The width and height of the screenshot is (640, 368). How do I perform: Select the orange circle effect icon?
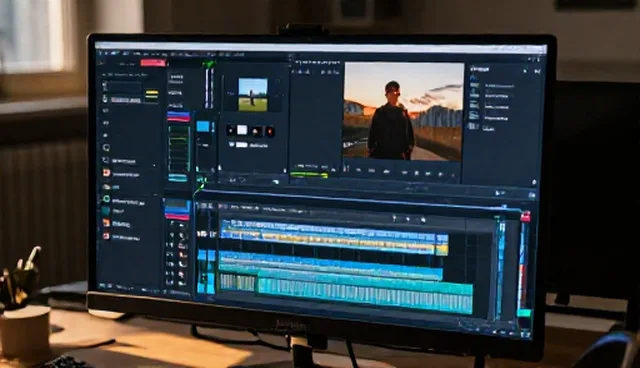pyautogui.click(x=257, y=131)
